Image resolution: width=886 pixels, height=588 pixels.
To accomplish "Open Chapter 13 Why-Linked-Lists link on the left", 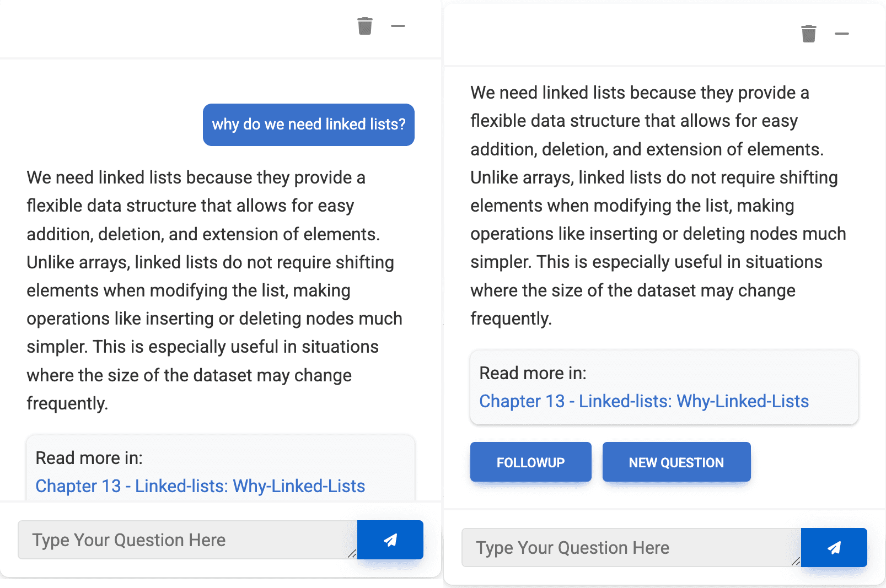I will point(200,486).
